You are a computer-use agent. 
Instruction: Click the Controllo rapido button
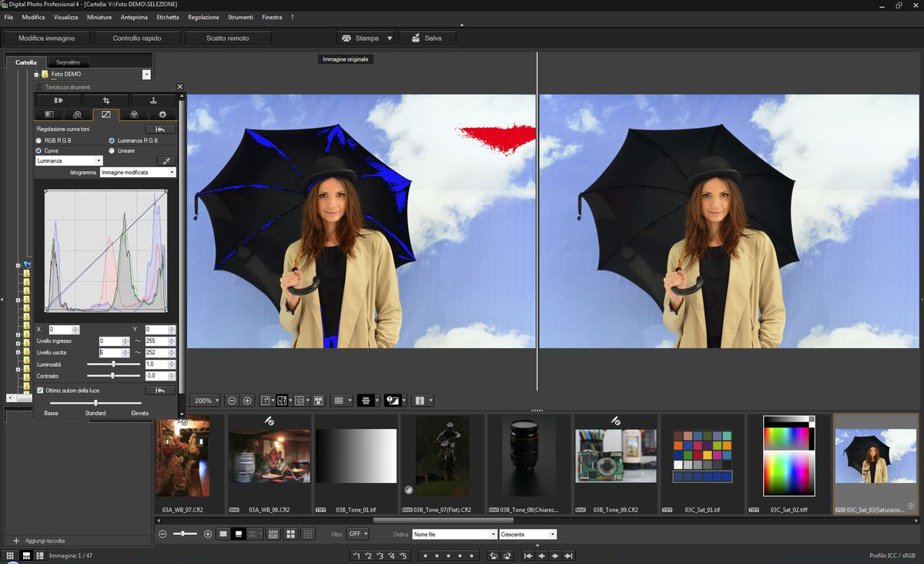click(x=137, y=38)
